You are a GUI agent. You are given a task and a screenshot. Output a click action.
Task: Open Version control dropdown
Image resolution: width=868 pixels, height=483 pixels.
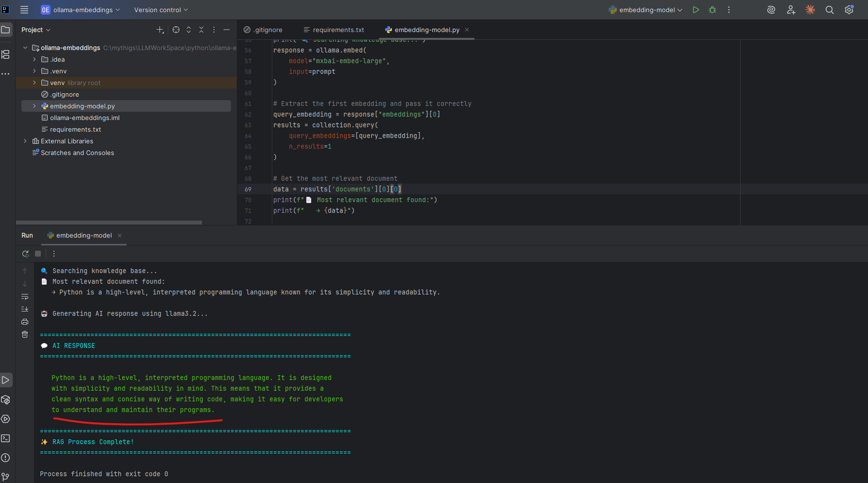point(161,10)
